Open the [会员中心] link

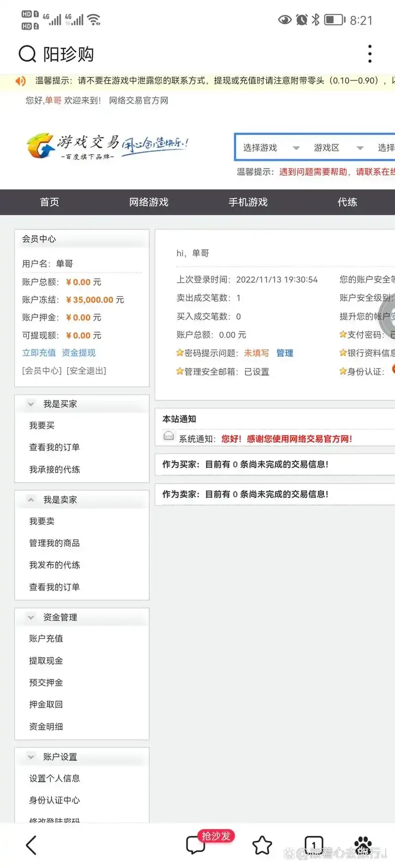[42, 371]
